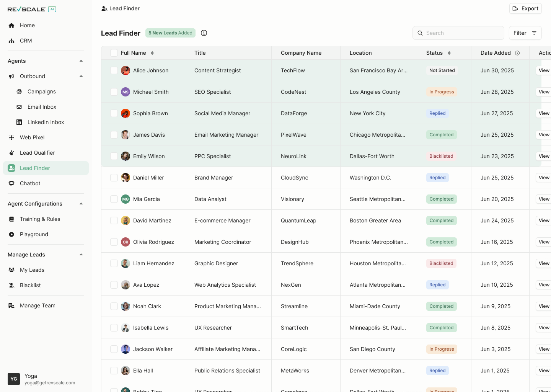Click the Export button
This screenshot has width=551, height=392.
525,8
